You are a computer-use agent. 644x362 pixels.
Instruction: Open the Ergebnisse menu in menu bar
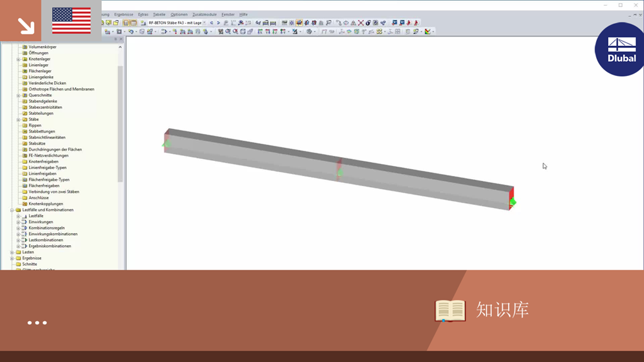[x=124, y=14]
